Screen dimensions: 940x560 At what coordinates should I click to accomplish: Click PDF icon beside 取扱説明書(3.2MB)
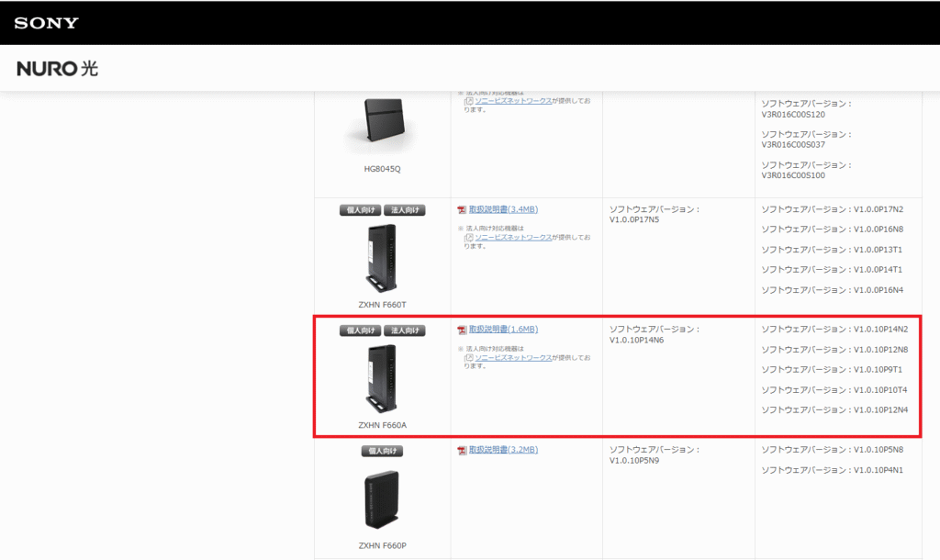(x=462, y=450)
